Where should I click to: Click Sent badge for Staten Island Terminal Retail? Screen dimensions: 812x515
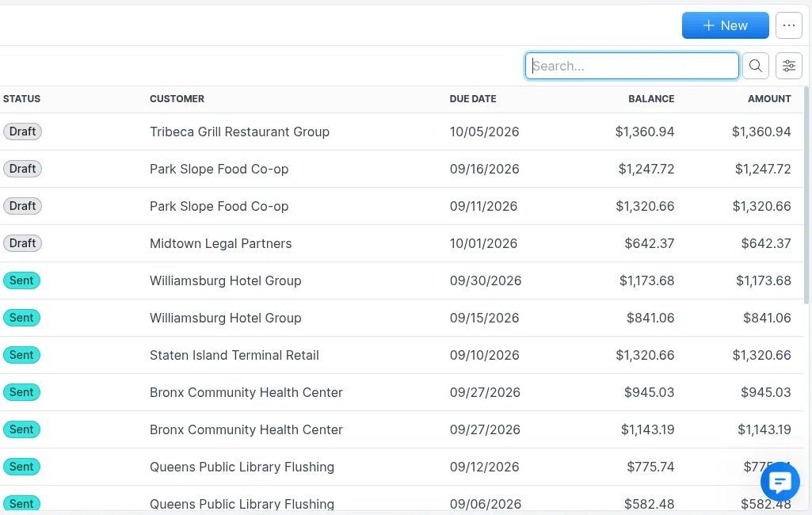pos(21,355)
